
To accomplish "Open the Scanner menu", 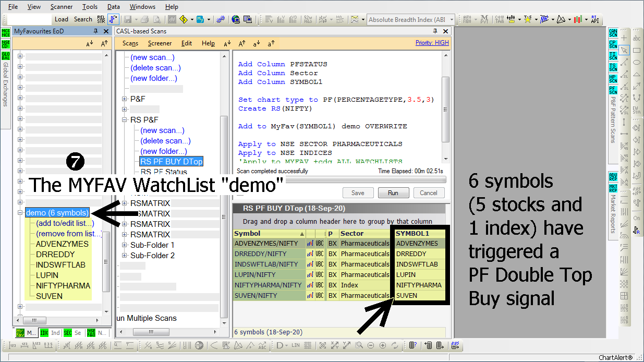I will coord(62,7).
